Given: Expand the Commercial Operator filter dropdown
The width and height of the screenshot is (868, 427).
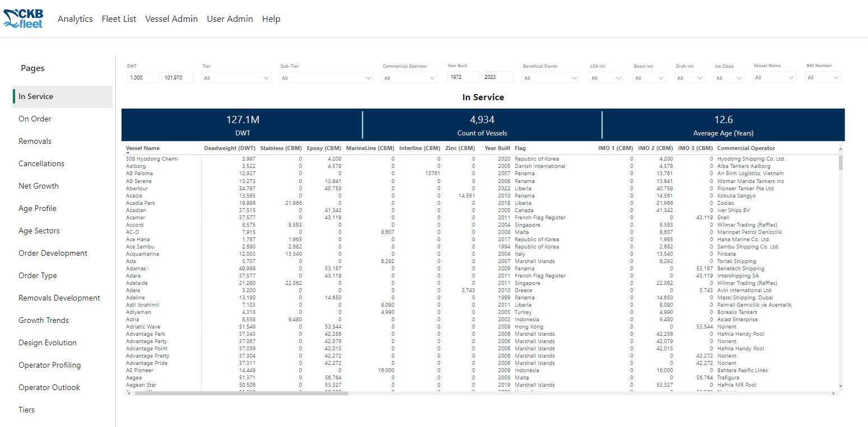Looking at the screenshot, I should pyautogui.click(x=409, y=78).
